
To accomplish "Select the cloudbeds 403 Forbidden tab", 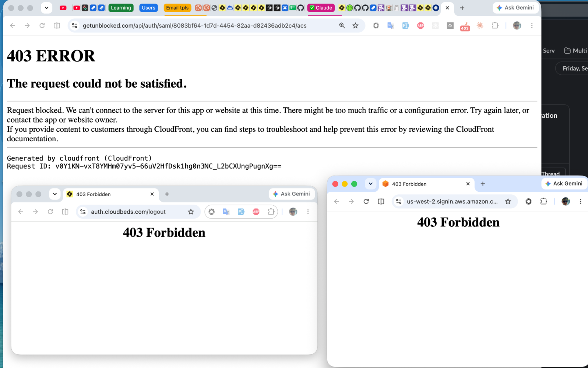I will point(110,194).
